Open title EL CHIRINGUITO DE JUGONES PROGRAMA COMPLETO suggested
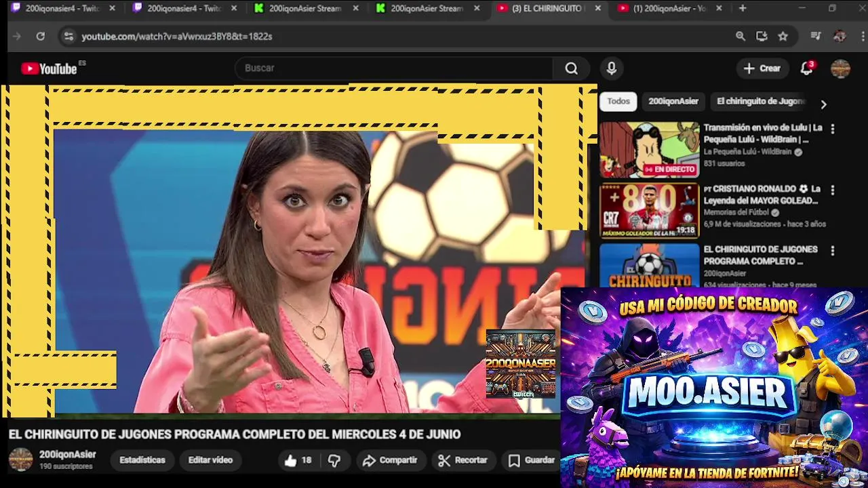This screenshot has width=868, height=488. pos(760,256)
